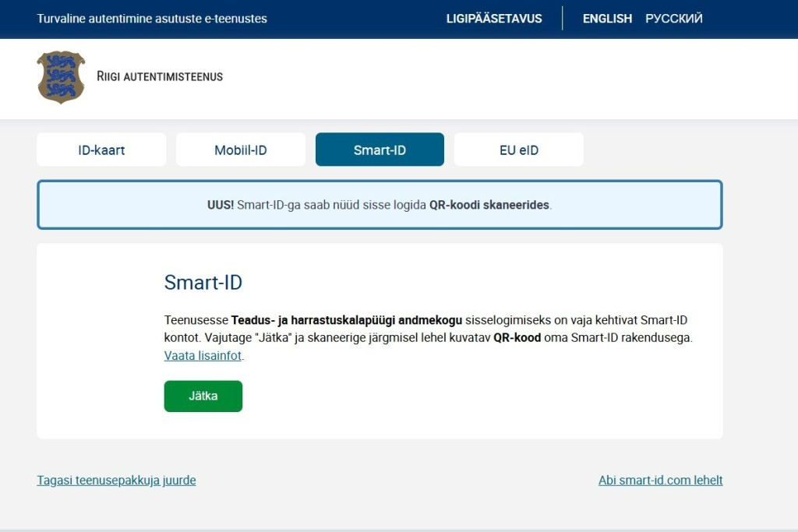
Task: Open the LIGIPÄÄSETAVUS accessibility menu item
Action: click(x=494, y=19)
